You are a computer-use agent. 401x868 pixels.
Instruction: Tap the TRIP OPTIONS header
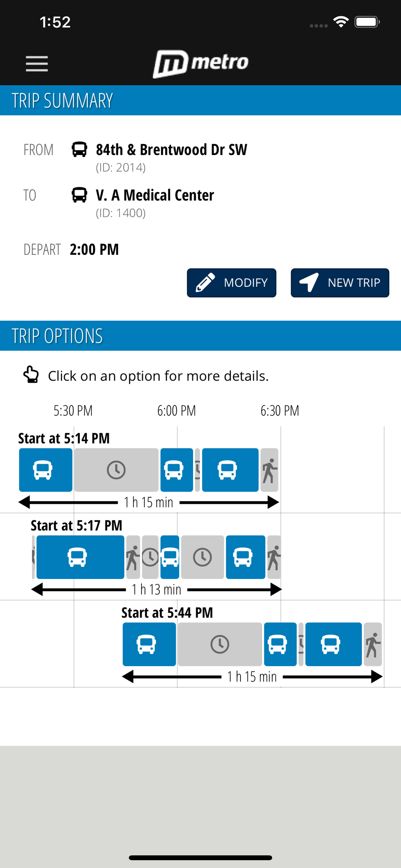[200, 336]
